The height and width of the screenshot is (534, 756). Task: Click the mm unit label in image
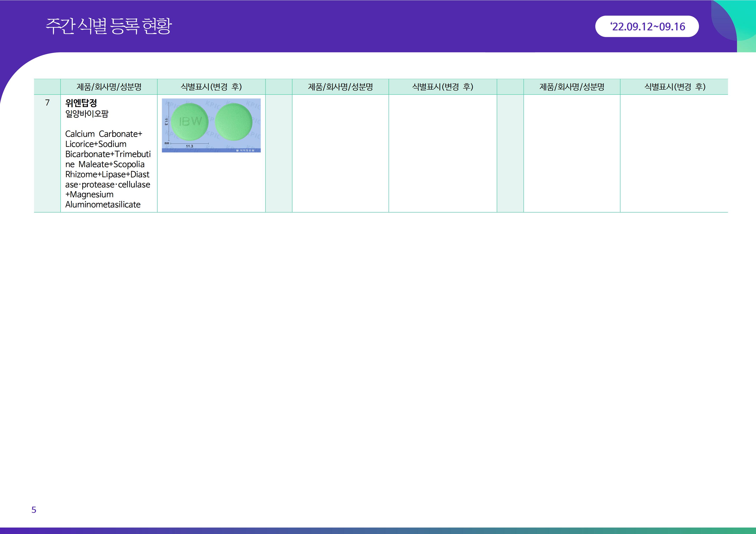tap(167, 143)
